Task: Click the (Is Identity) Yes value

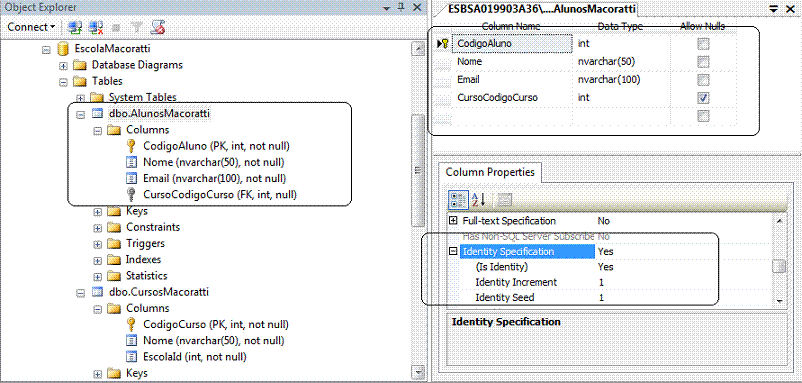Action: (605, 267)
